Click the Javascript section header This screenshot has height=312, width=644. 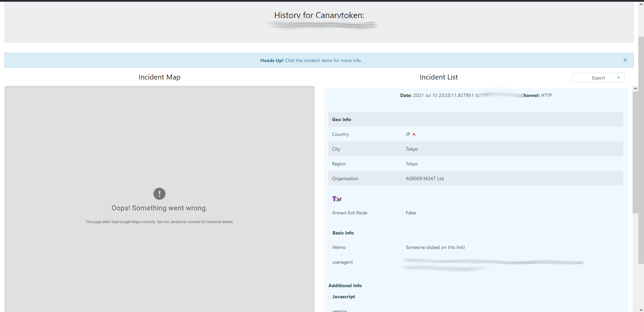[x=344, y=297]
